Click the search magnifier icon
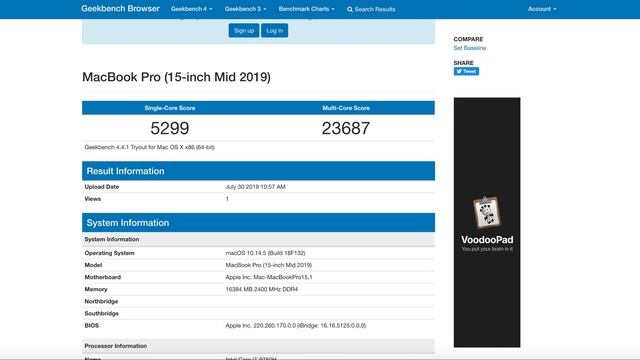The image size is (640, 360). [x=350, y=9]
